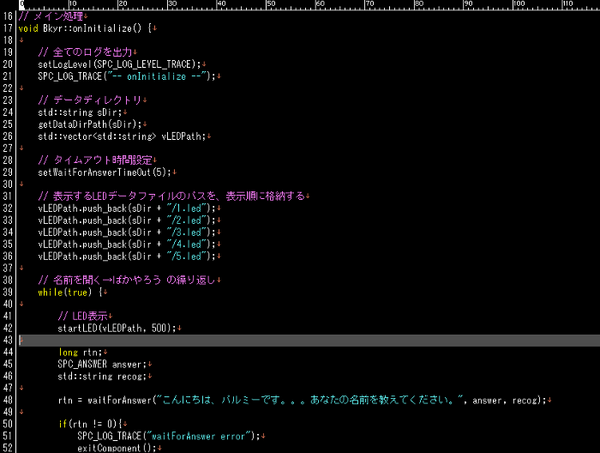Place cursor on the highlighted empty line 43
The height and width of the screenshot is (453, 600).
coord(300,340)
